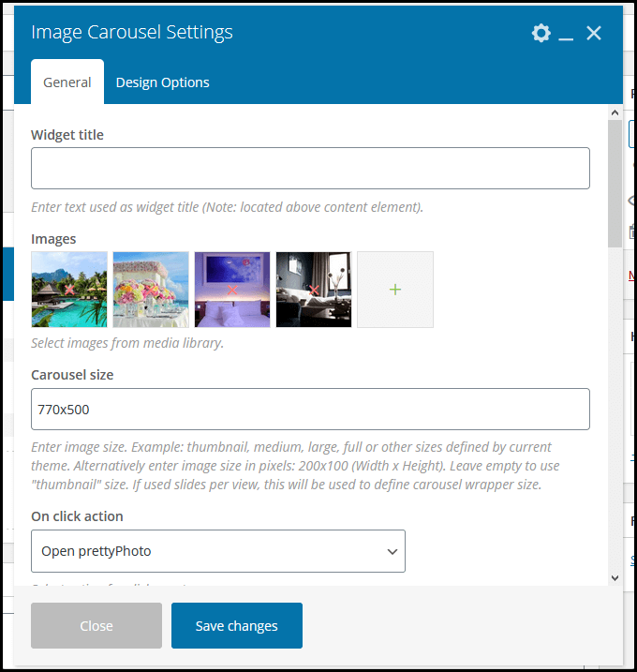The height and width of the screenshot is (672, 637).
Task: Remove the purple bedroom image
Action: point(231,291)
